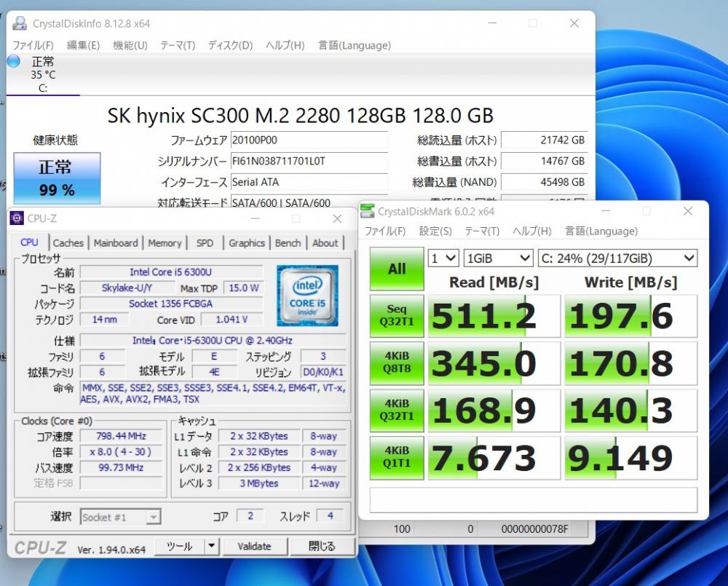Run all benchmarks with the All button
The height and width of the screenshot is (586, 728).
397,269
